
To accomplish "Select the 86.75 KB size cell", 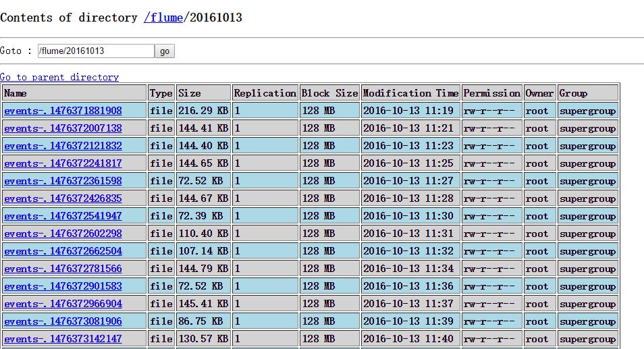I will pos(203,321).
